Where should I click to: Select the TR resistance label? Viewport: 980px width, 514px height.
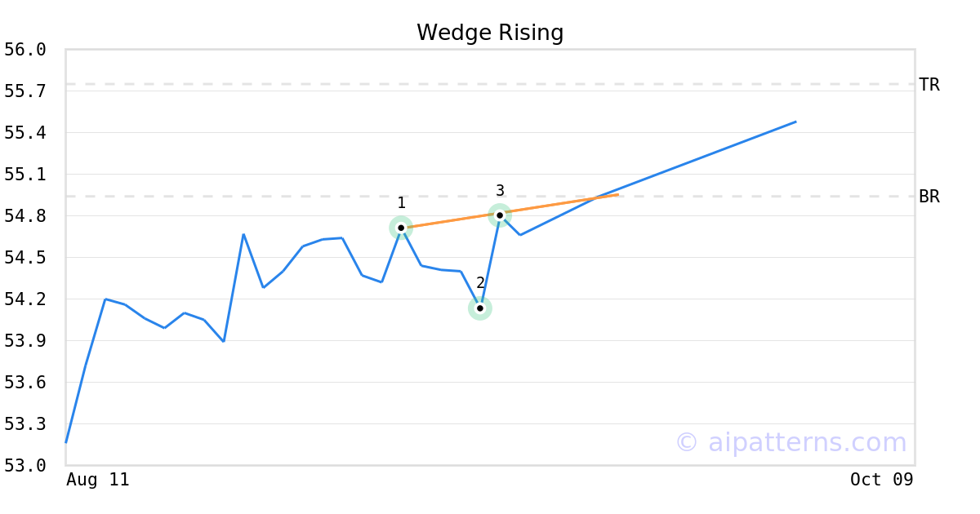[929, 84]
